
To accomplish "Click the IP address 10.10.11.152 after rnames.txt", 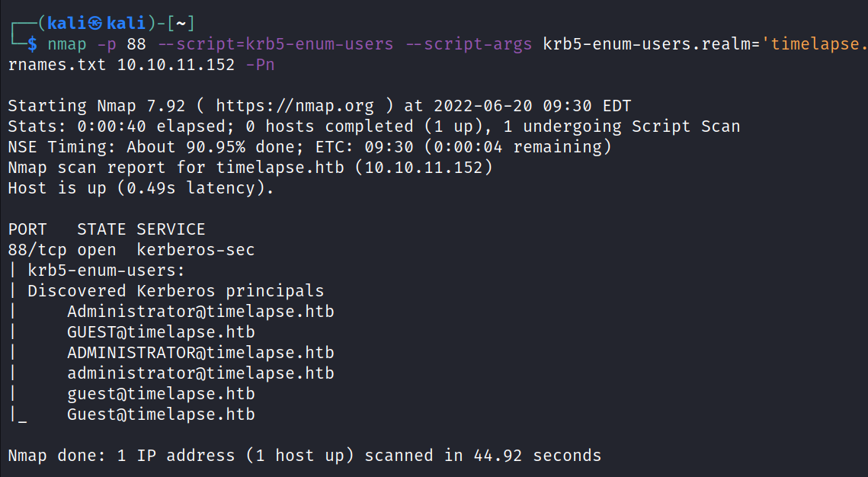I will 176,64.
